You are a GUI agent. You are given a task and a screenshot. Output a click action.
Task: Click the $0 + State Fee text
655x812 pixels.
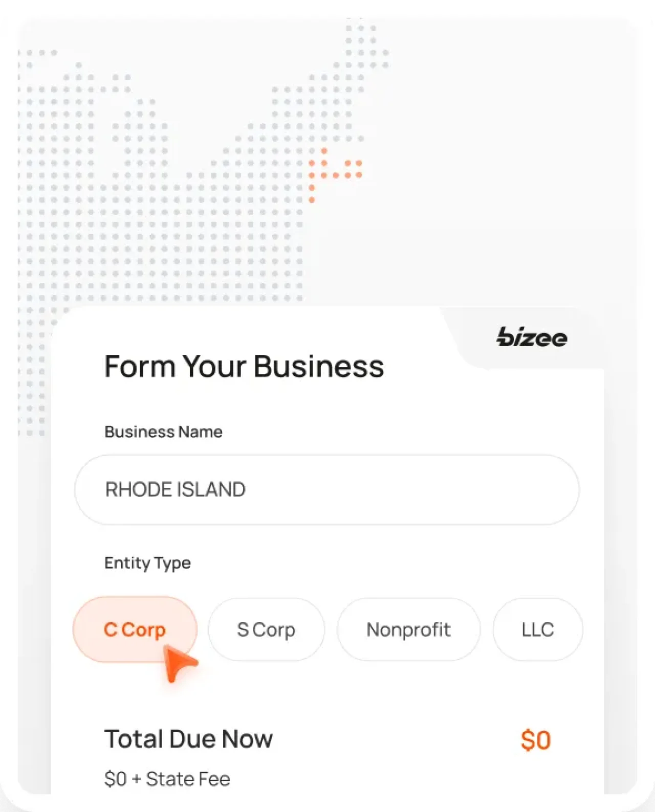pyautogui.click(x=167, y=778)
